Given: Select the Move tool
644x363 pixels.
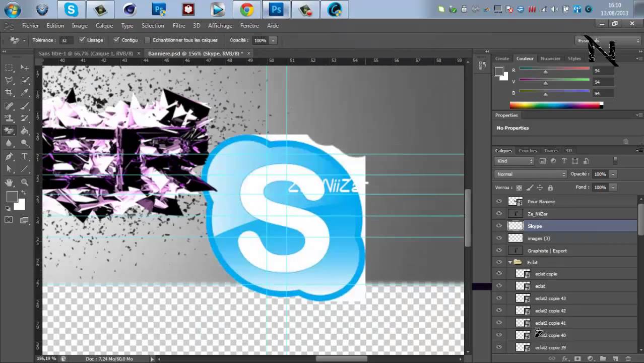Looking at the screenshot, I should click(24, 67).
